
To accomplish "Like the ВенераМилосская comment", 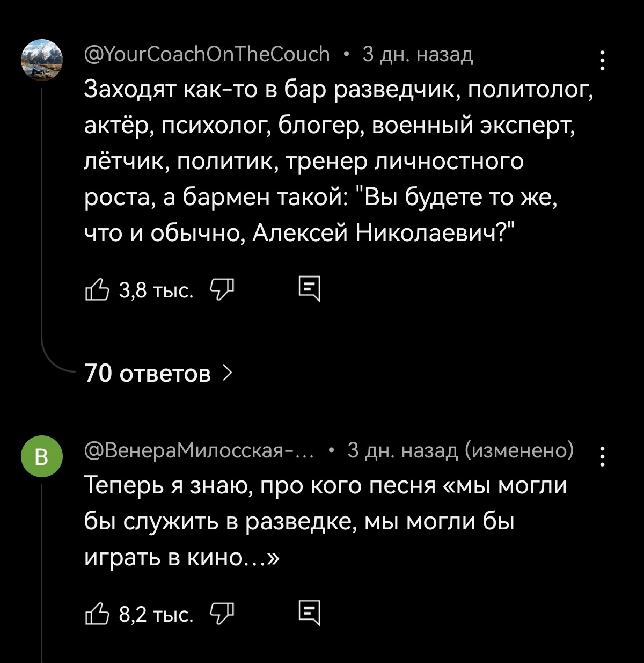I will [x=97, y=614].
